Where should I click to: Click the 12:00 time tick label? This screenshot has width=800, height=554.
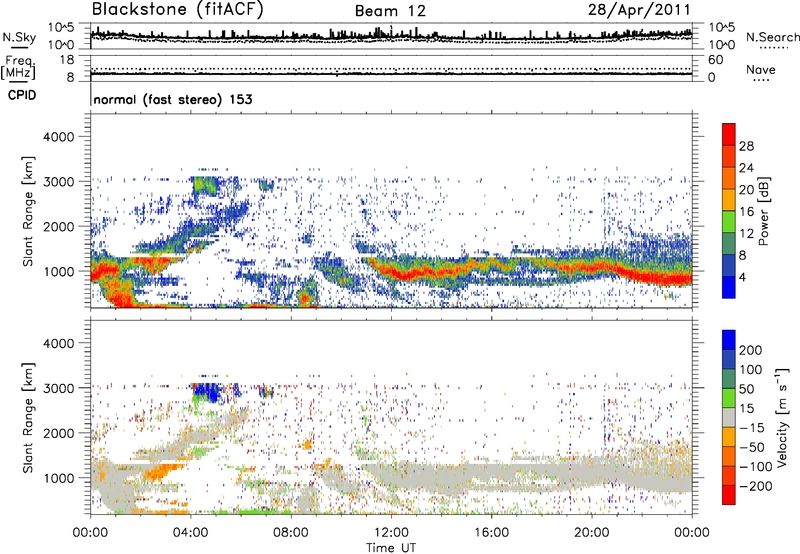[x=391, y=533]
